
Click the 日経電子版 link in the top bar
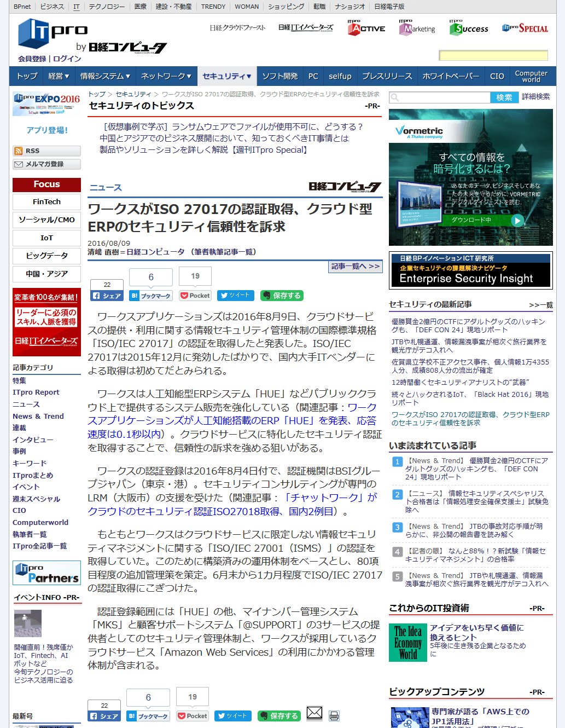(x=389, y=7)
